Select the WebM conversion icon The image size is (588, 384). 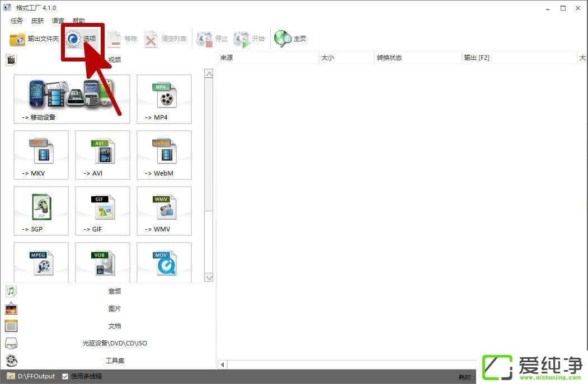164,155
